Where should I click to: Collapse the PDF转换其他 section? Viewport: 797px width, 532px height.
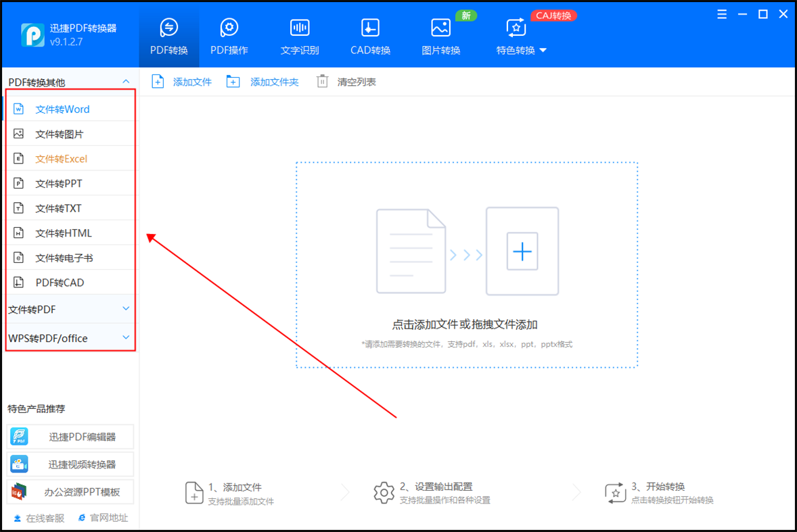126,82
